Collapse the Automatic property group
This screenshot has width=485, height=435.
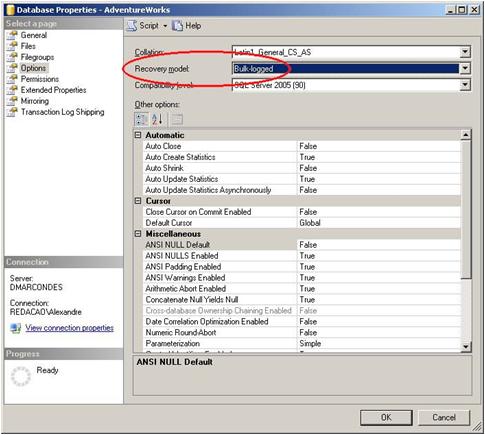(138, 135)
